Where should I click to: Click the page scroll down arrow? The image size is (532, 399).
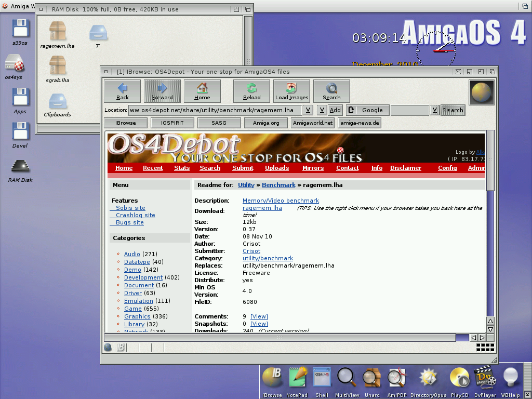click(490, 329)
